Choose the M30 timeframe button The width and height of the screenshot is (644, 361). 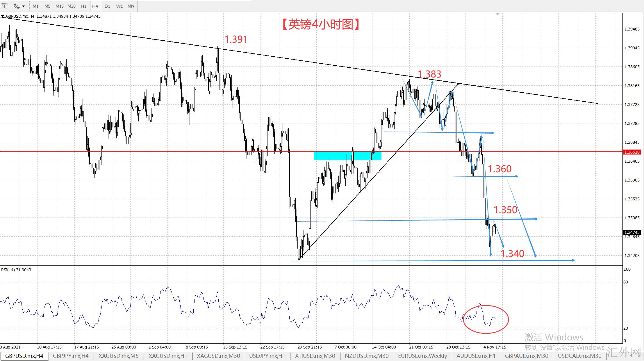[x=72, y=6]
